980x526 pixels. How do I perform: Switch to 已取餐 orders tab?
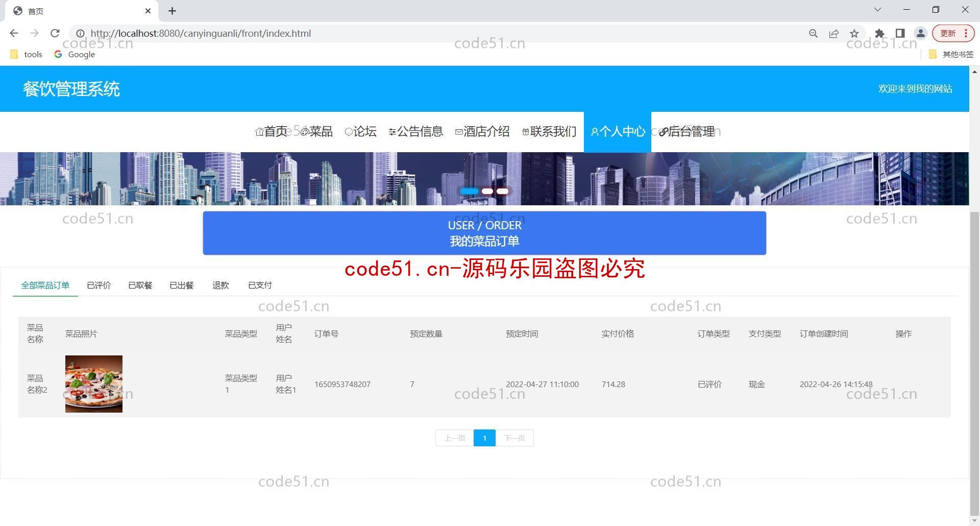pos(140,285)
